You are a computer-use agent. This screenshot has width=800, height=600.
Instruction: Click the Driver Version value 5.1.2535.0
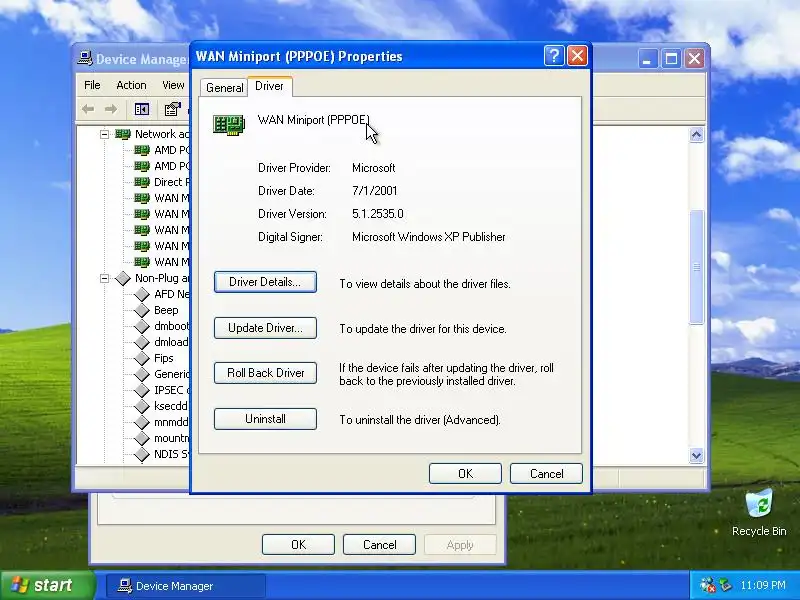tap(378, 214)
